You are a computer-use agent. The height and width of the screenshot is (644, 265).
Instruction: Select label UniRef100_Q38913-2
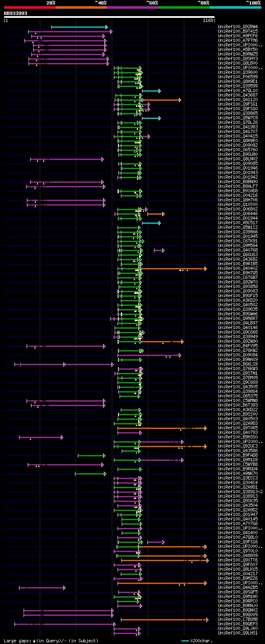[x=240, y=491]
